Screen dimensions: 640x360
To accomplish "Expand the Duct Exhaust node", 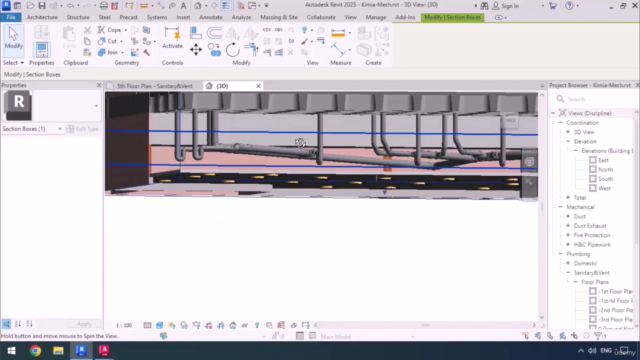I will click(568, 226).
